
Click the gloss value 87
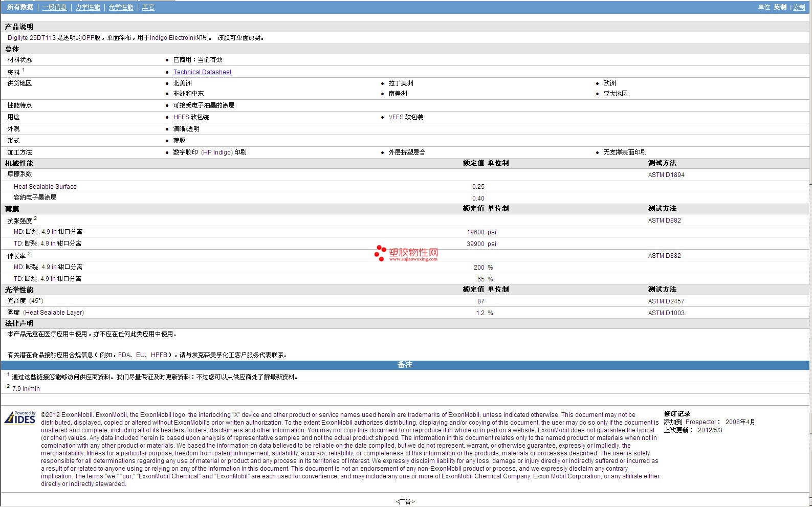[x=480, y=301]
